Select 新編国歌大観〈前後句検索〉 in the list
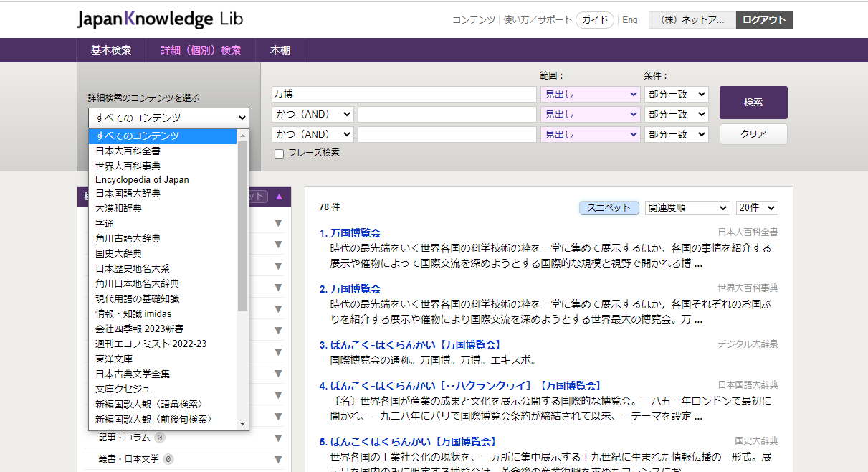Image resolution: width=868 pixels, height=472 pixels. click(x=163, y=419)
